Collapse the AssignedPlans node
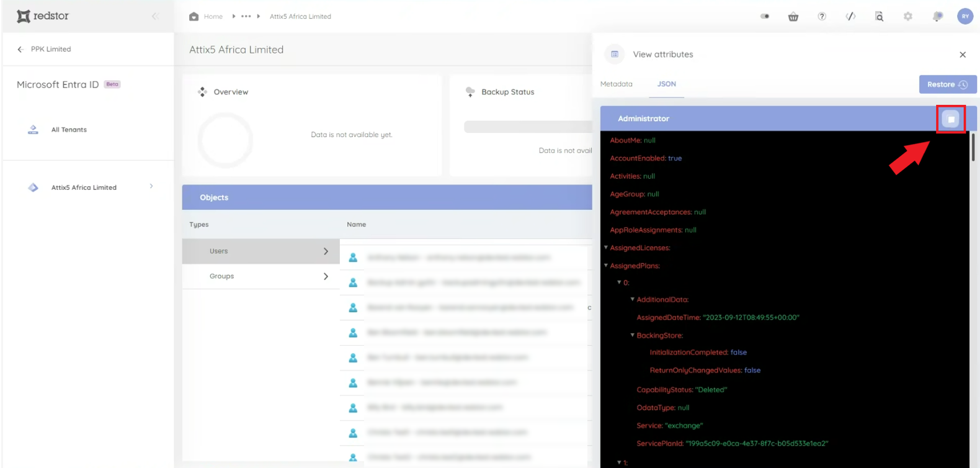The width and height of the screenshot is (980, 468). pos(606,266)
